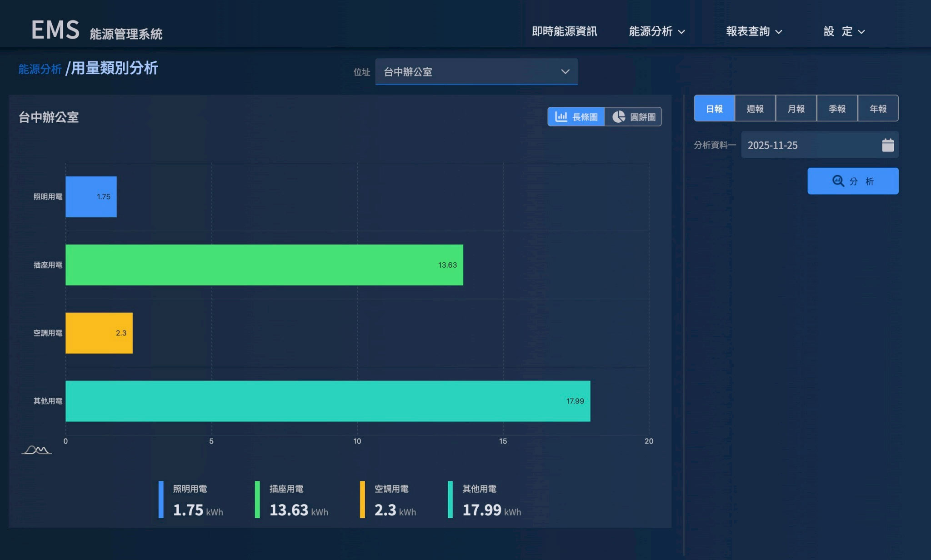Image resolution: width=931 pixels, height=560 pixels.
Task: Click the green 插座用電 legend swatch
Action: (x=257, y=500)
